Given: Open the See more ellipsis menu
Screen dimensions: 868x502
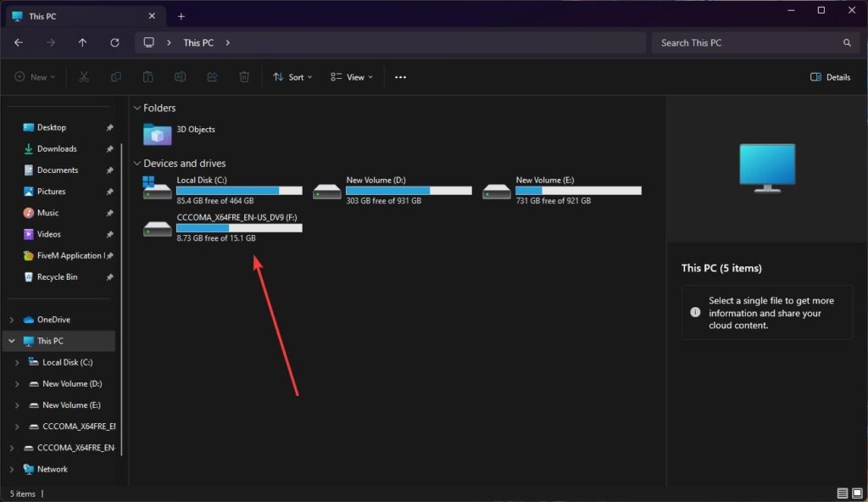Looking at the screenshot, I should point(400,77).
